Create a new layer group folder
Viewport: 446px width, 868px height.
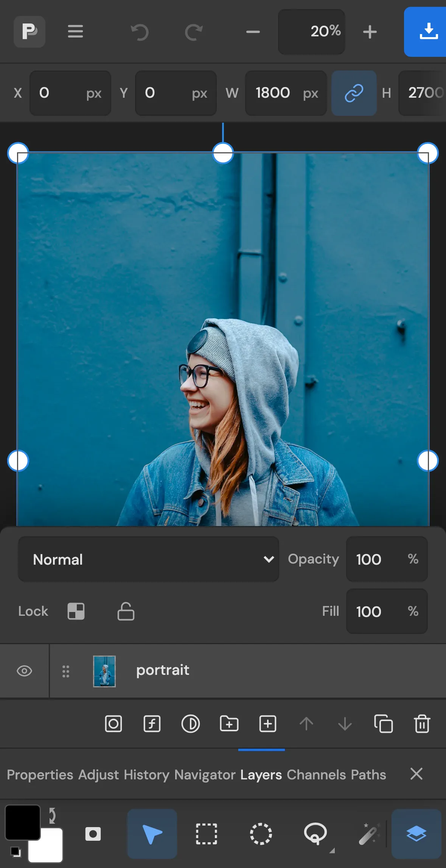229,724
